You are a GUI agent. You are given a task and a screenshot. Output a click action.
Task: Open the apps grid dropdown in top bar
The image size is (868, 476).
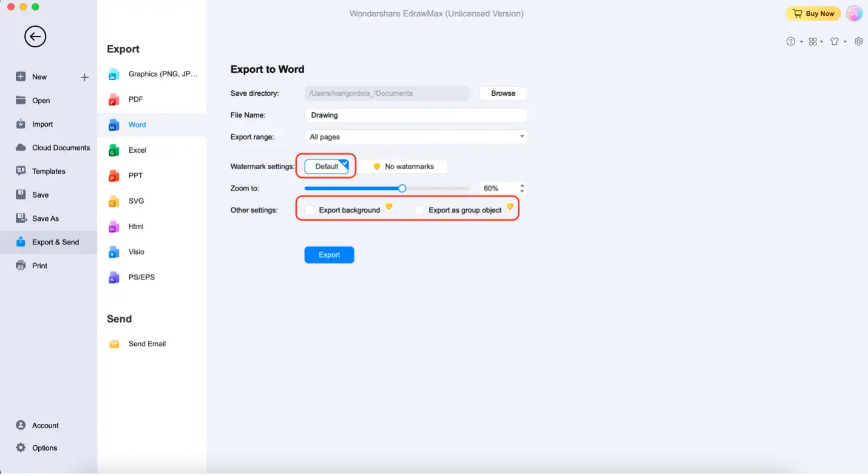click(815, 42)
